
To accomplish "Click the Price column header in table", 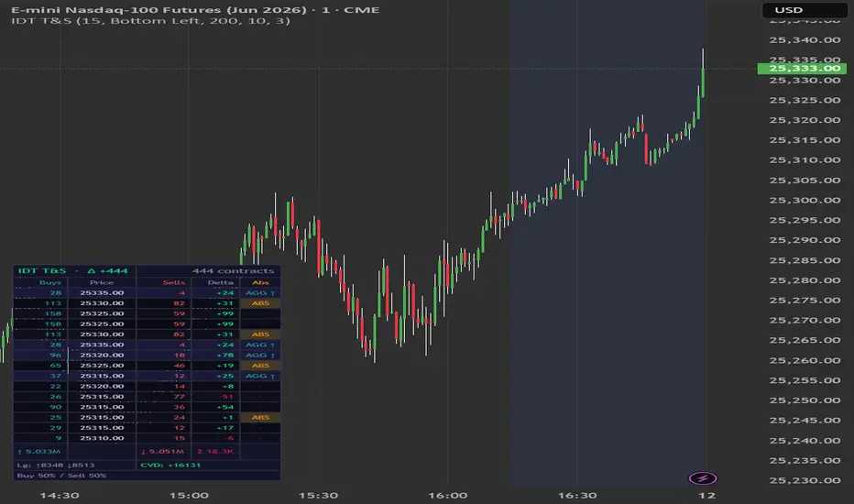I will coord(102,282).
